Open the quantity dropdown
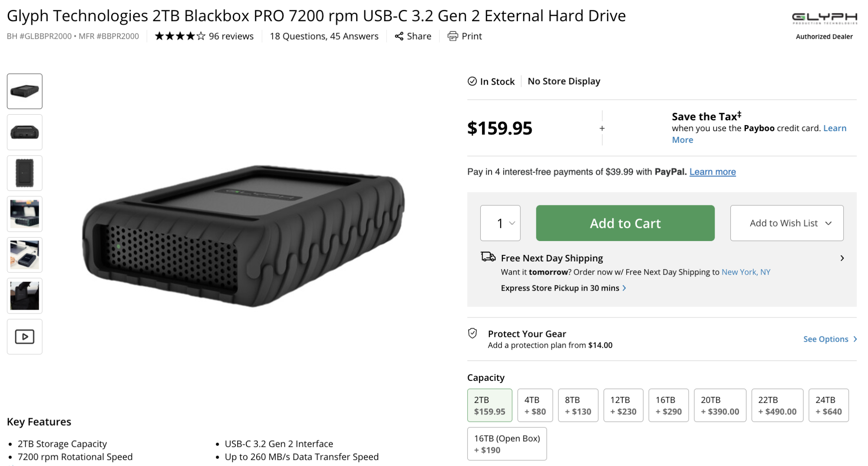 coord(500,223)
